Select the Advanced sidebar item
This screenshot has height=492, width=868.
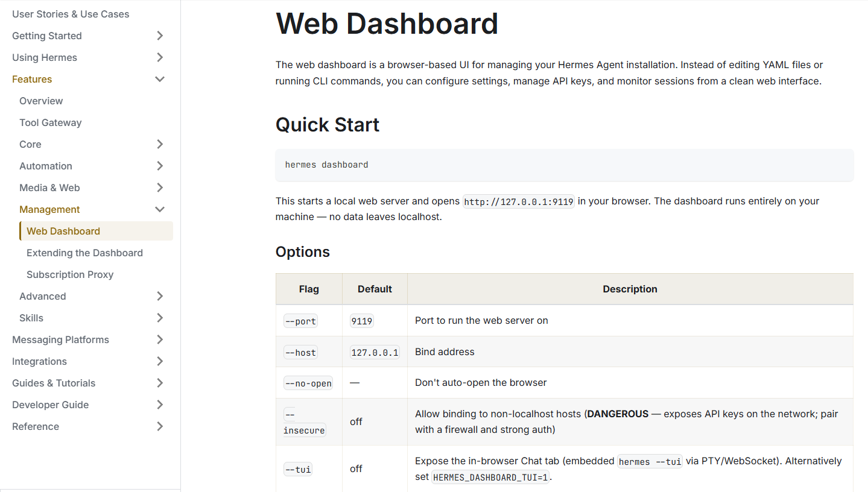(x=43, y=296)
